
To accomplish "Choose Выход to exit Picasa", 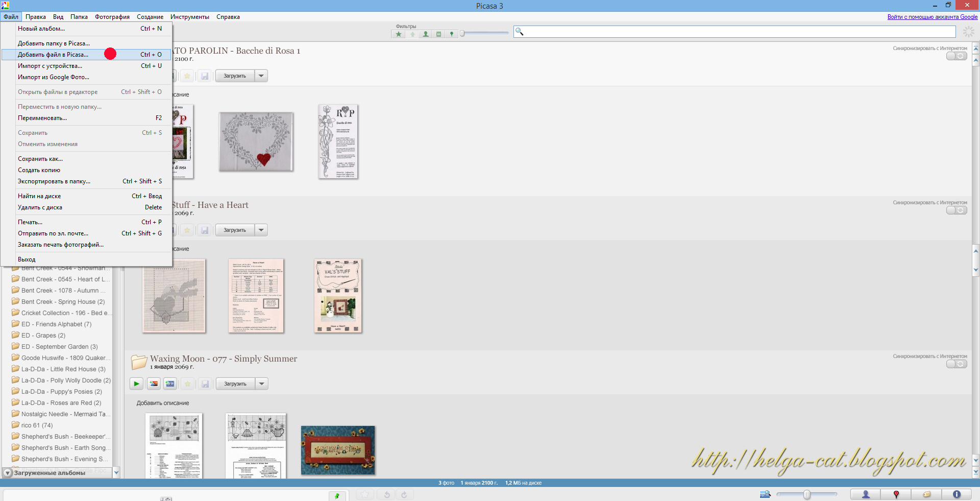I will tap(86, 259).
